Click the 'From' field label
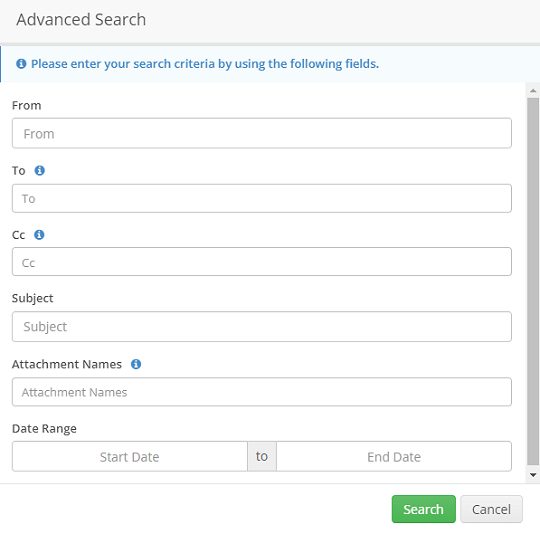This screenshot has height=534, width=540. click(x=27, y=105)
